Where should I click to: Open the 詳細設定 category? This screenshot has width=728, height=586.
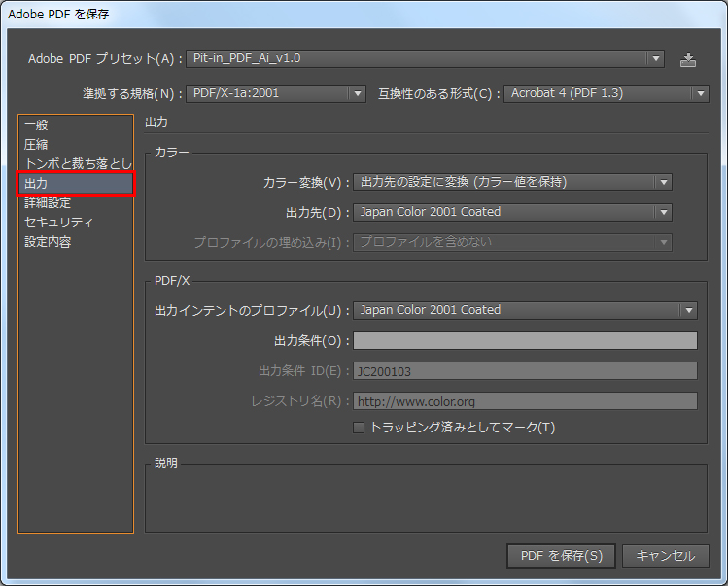[x=48, y=203]
